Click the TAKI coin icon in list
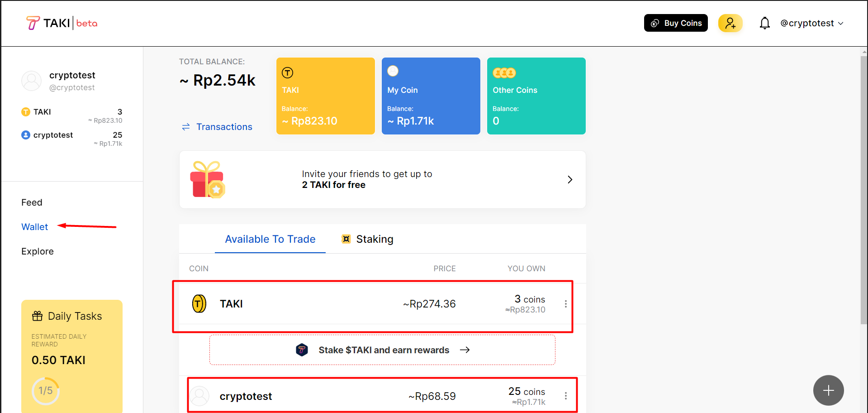Viewport: 868px width, 413px height. (x=199, y=304)
